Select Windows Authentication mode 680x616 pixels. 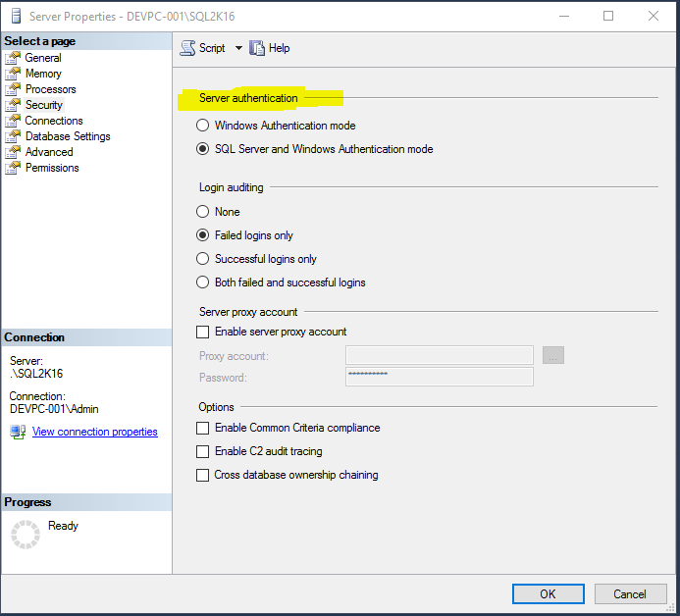(203, 126)
